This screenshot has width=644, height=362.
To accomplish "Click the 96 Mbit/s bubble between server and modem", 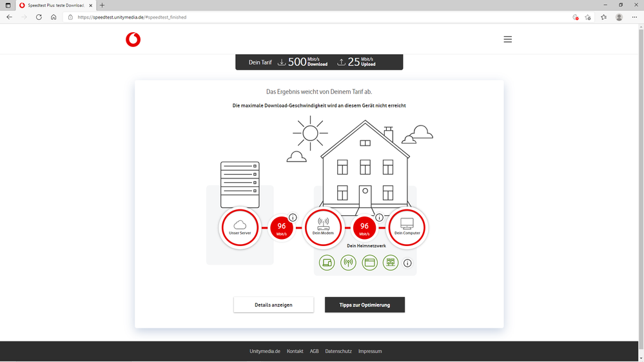I will click(x=281, y=228).
